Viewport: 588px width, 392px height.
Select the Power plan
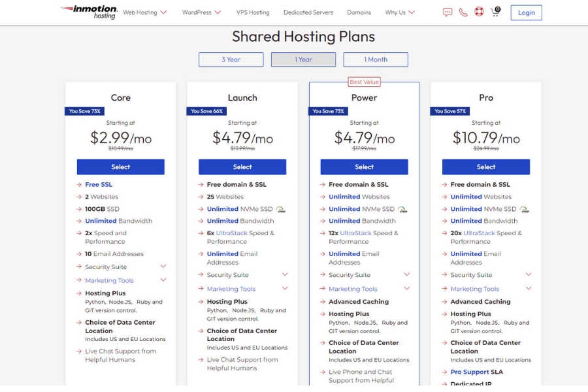click(x=364, y=167)
